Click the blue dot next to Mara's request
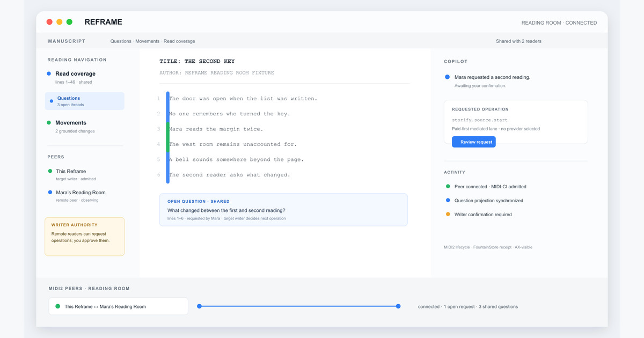 448,77
